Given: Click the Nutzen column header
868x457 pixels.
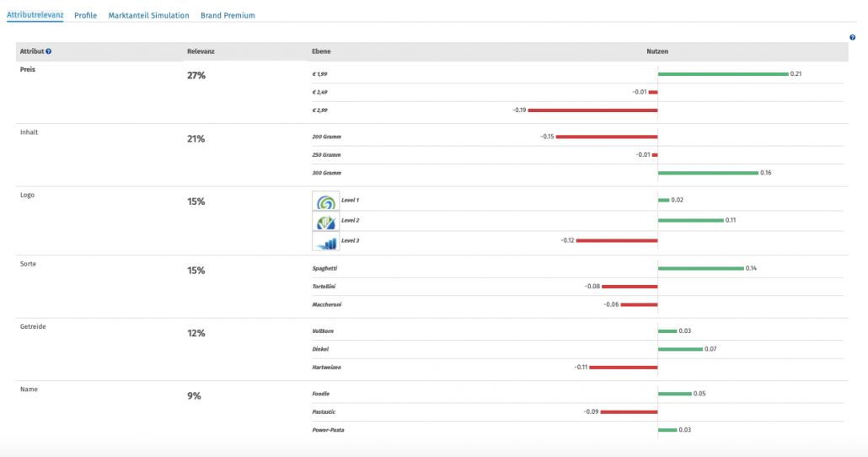Looking at the screenshot, I should (657, 52).
